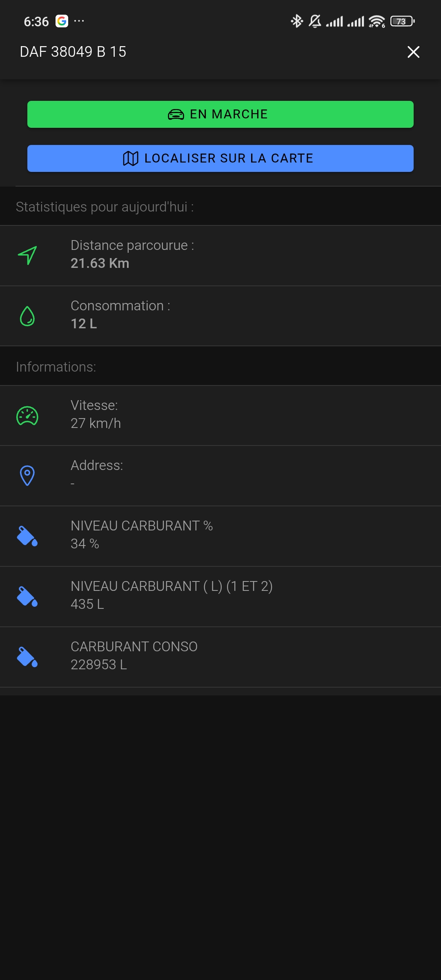Tap the NIVEAU CARBURANT % label
Image resolution: width=441 pixels, height=980 pixels.
pos(142,526)
